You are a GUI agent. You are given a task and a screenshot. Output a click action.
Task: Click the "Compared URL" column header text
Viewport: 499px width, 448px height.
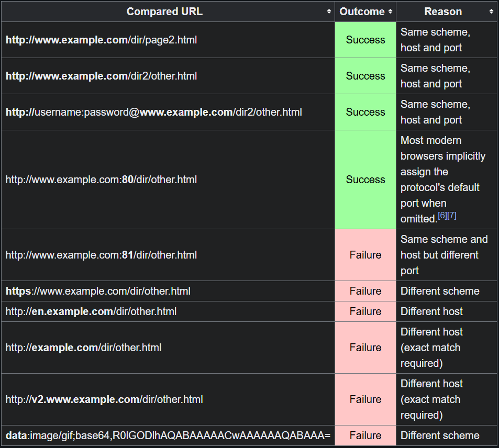tap(164, 12)
